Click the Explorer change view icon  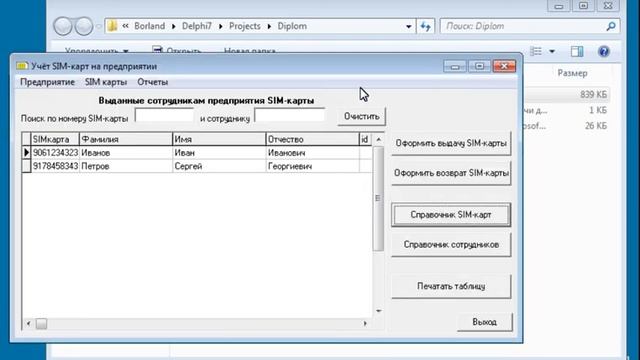(x=536, y=51)
